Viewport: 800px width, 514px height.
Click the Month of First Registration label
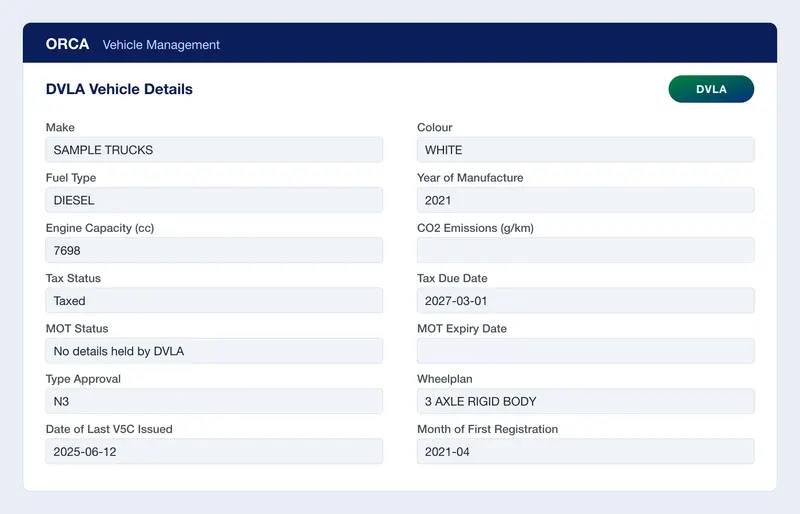(487, 429)
